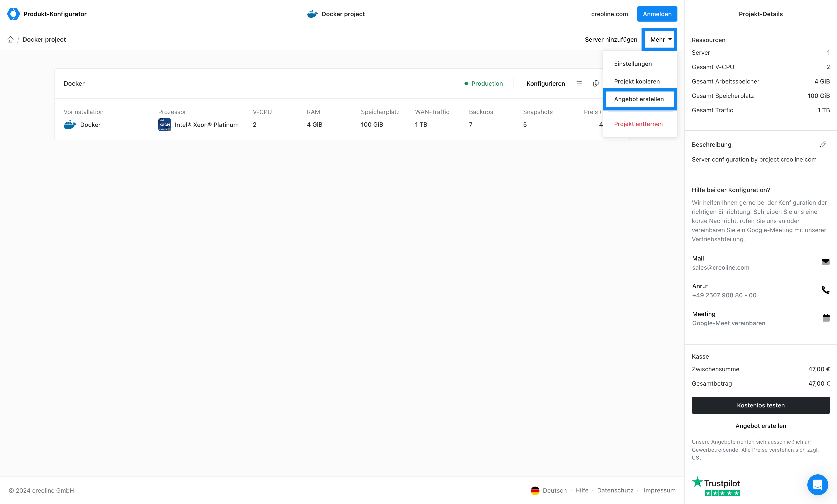Screen dimensions: 837x504
Task: Switch language via Deutsch link
Action: [555, 490]
